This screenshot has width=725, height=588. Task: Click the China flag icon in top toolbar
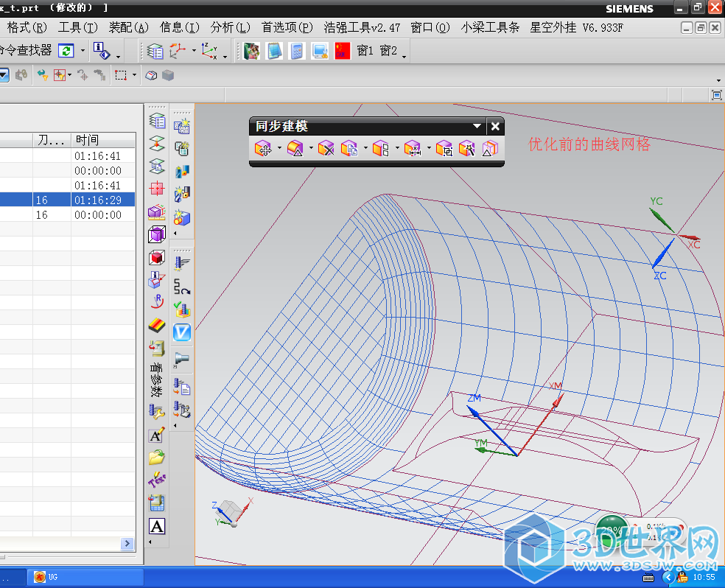pyautogui.click(x=342, y=51)
